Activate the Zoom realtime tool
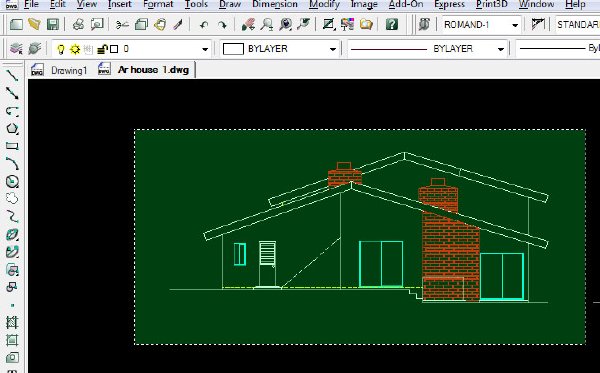The height and width of the screenshot is (373, 600). 267,25
